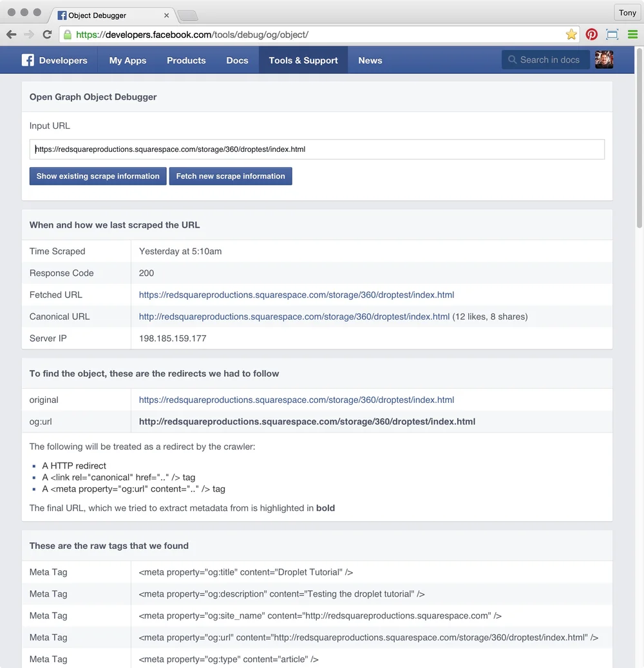Open the My Apps menu
This screenshot has width=644, height=668.
(x=128, y=60)
